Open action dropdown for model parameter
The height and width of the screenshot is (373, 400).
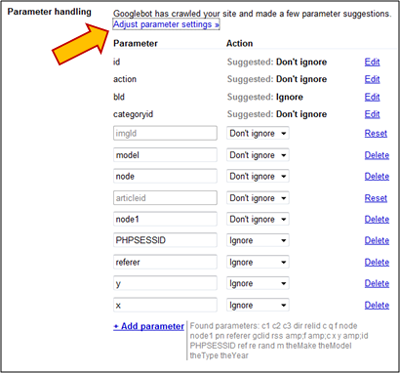click(258, 155)
